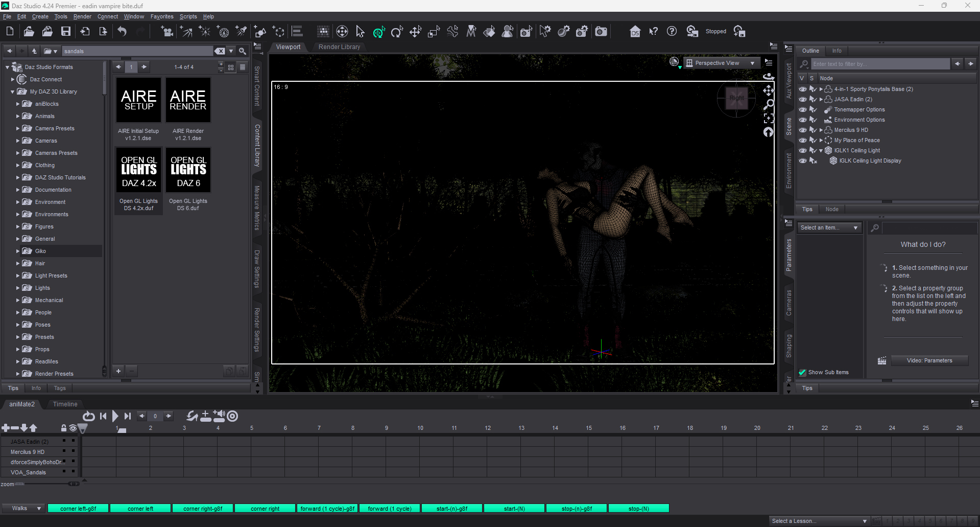Viewport: 980px width, 527px height.
Task: Add the 'corner left-g8f' aniBlock
Action: click(78, 508)
